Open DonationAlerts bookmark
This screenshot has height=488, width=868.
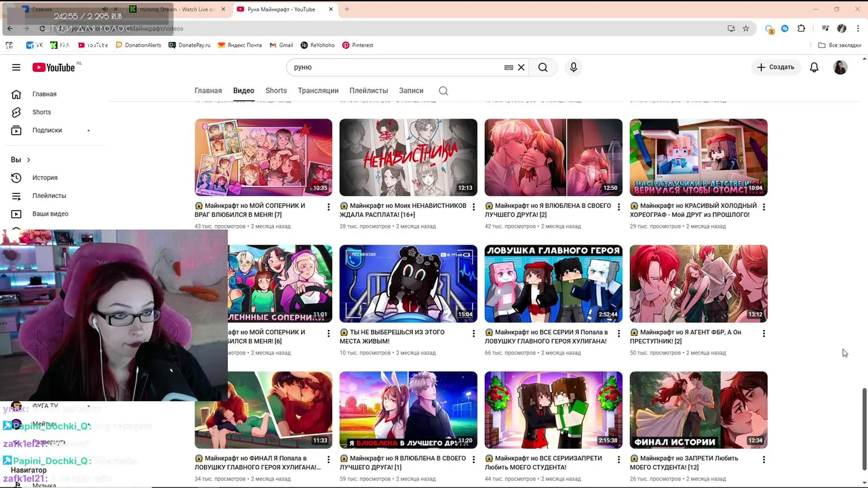click(x=138, y=45)
